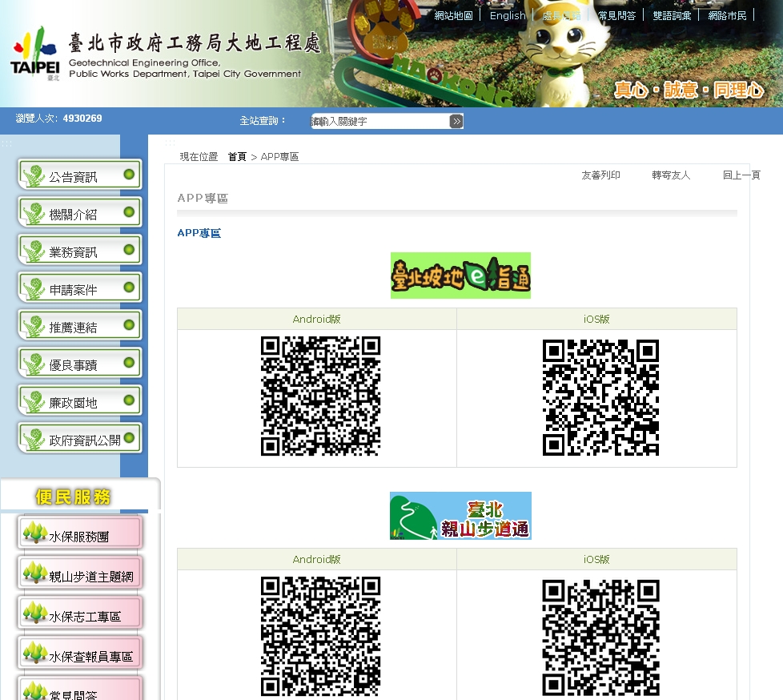Open the 廉政園地 sidebar menu
This screenshot has height=700, width=783.
tap(80, 400)
